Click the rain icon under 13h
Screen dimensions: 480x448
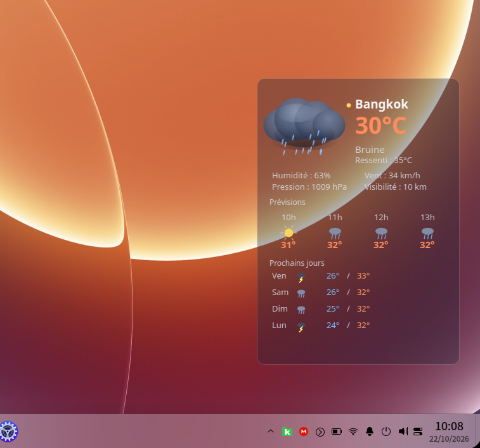[x=427, y=233]
